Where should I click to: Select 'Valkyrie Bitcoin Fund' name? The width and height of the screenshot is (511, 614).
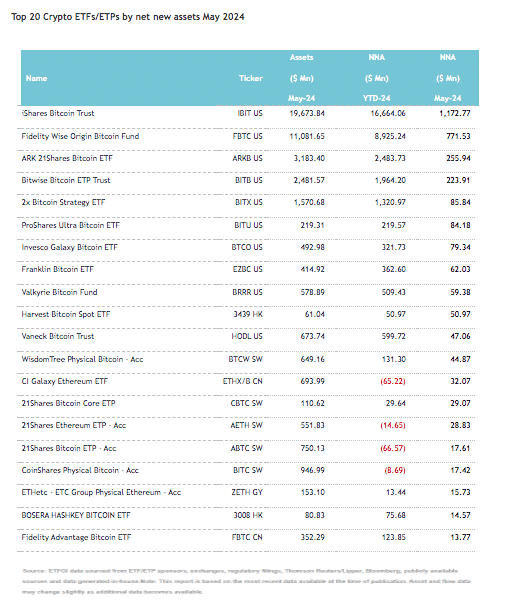tap(59, 293)
